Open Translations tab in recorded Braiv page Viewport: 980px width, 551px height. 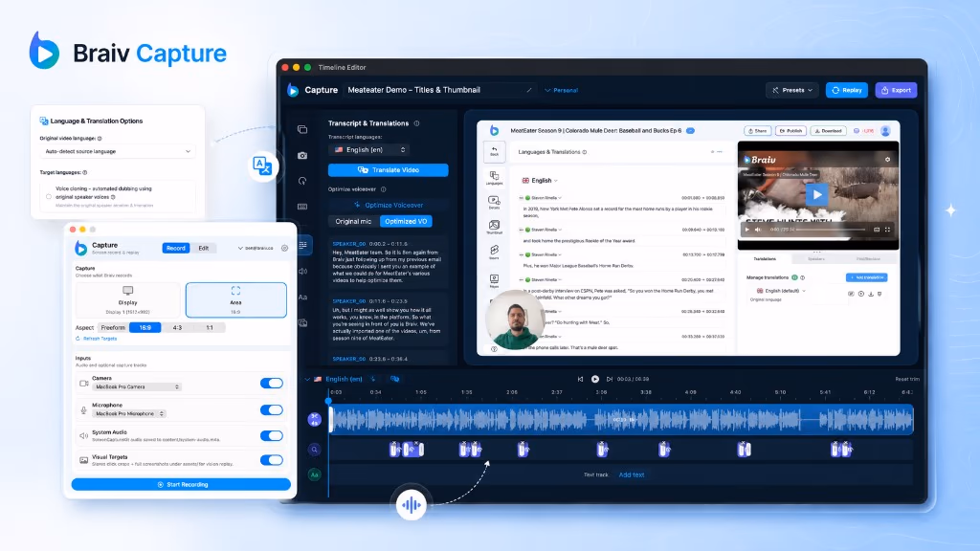(765, 258)
